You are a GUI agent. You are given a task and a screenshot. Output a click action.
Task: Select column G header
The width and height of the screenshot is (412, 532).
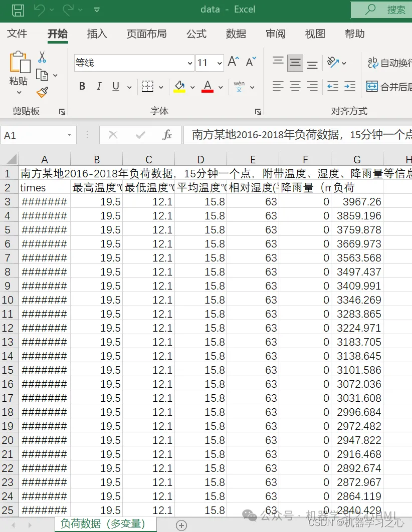(357, 159)
